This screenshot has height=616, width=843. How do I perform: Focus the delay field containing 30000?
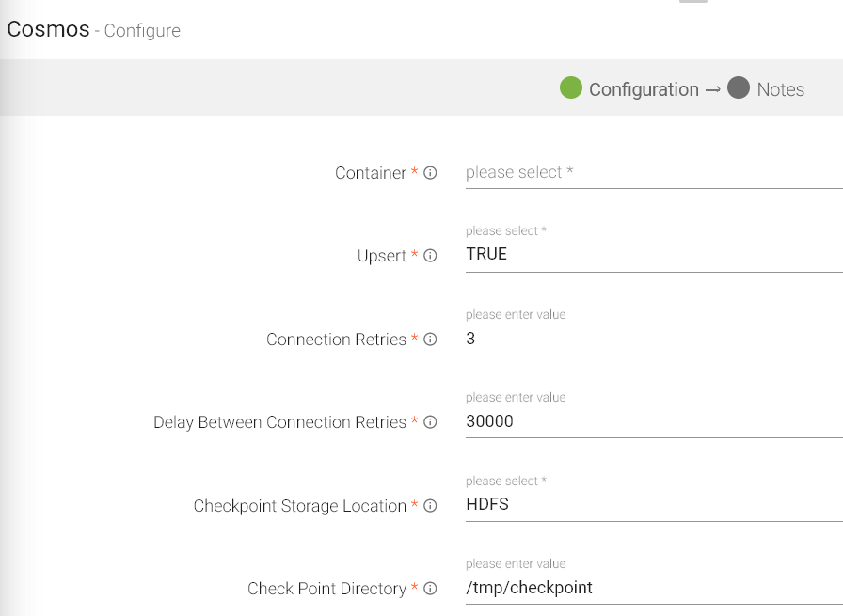pyautogui.click(x=649, y=421)
